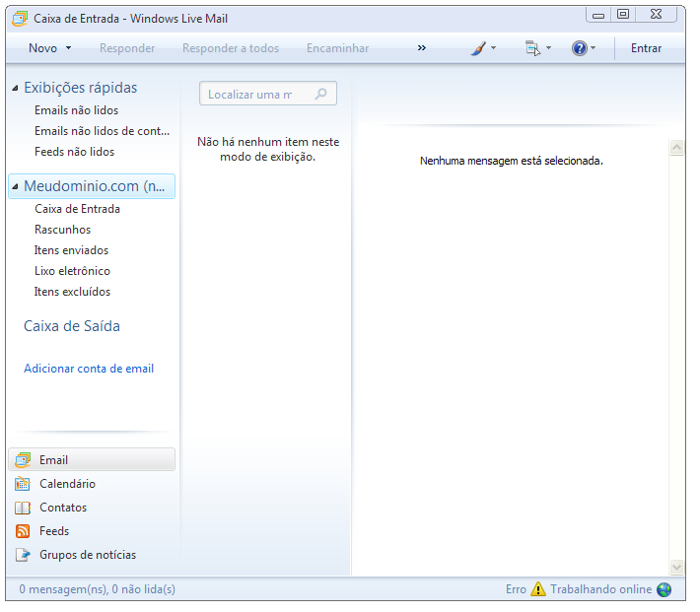Click the Responder button
This screenshot has height=612, width=700.
[127, 48]
